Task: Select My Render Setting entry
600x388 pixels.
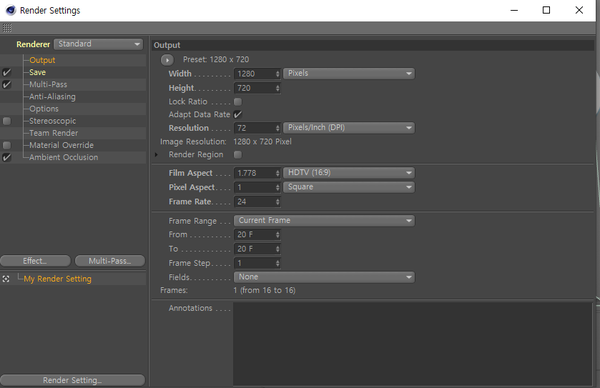Action: 57,279
